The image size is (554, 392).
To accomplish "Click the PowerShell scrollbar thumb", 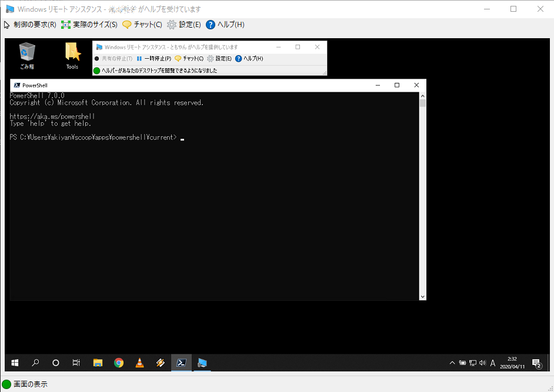I will tap(423, 103).
